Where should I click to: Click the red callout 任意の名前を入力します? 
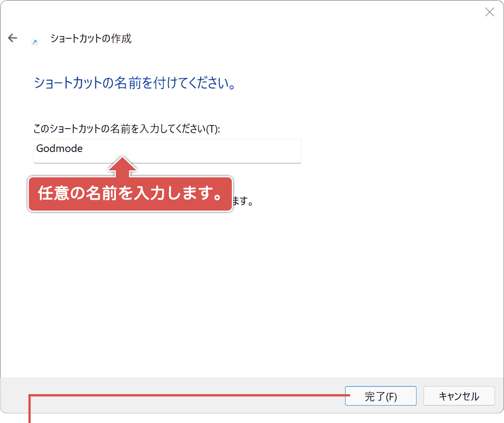(x=131, y=194)
